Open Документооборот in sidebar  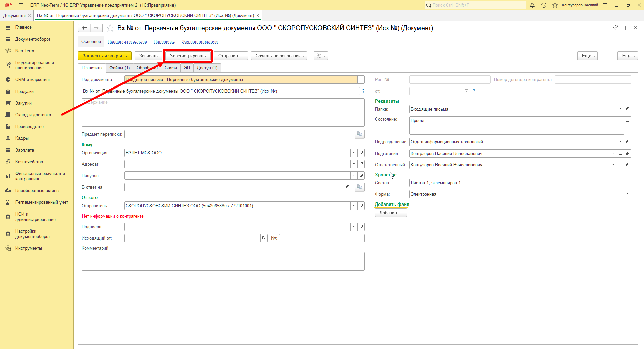pyautogui.click(x=33, y=39)
